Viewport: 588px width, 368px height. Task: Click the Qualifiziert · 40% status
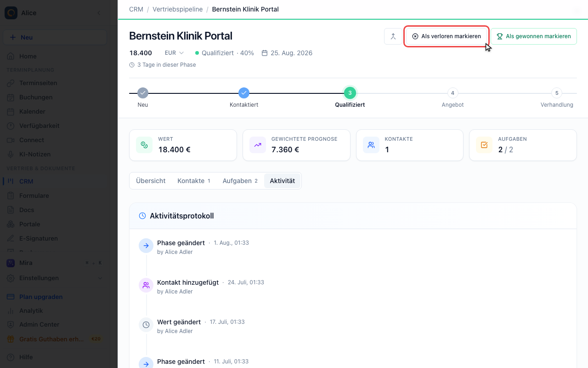pos(225,53)
